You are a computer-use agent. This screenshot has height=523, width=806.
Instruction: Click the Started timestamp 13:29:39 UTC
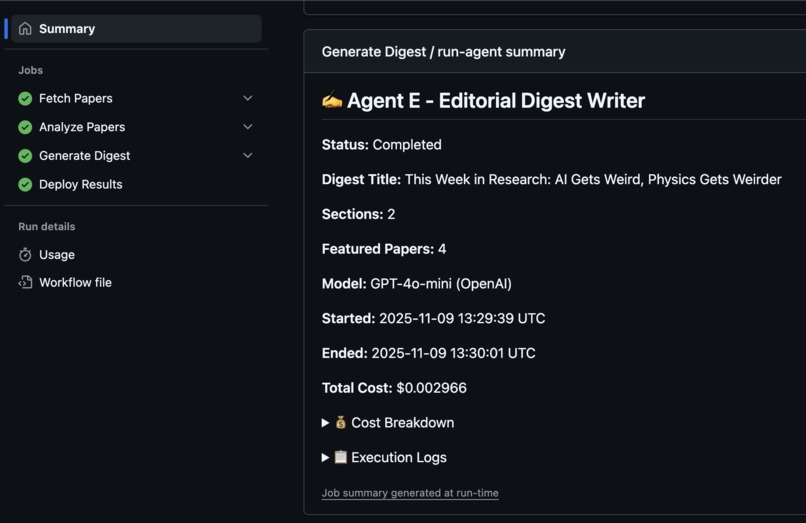(x=462, y=318)
